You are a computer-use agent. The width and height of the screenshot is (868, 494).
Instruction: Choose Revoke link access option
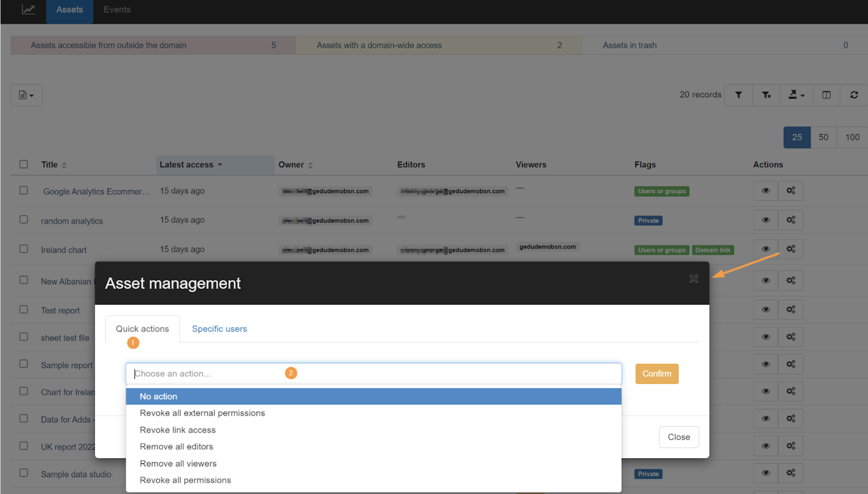(373, 430)
